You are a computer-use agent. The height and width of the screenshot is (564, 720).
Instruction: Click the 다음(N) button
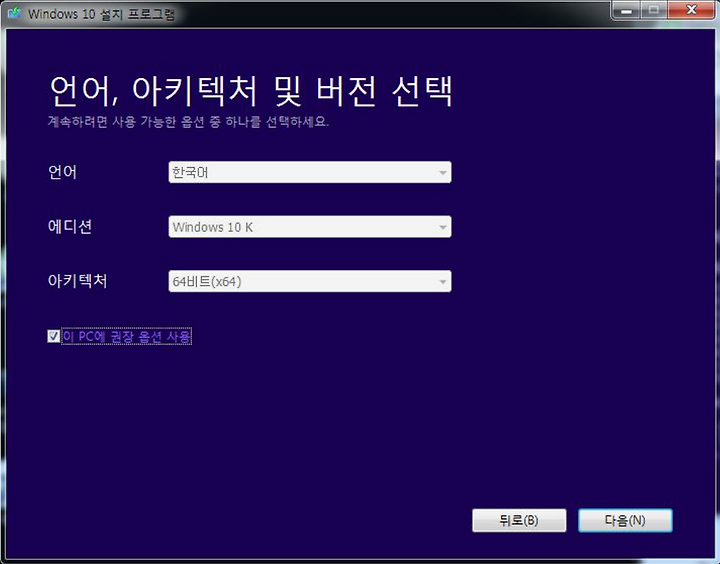(x=625, y=520)
